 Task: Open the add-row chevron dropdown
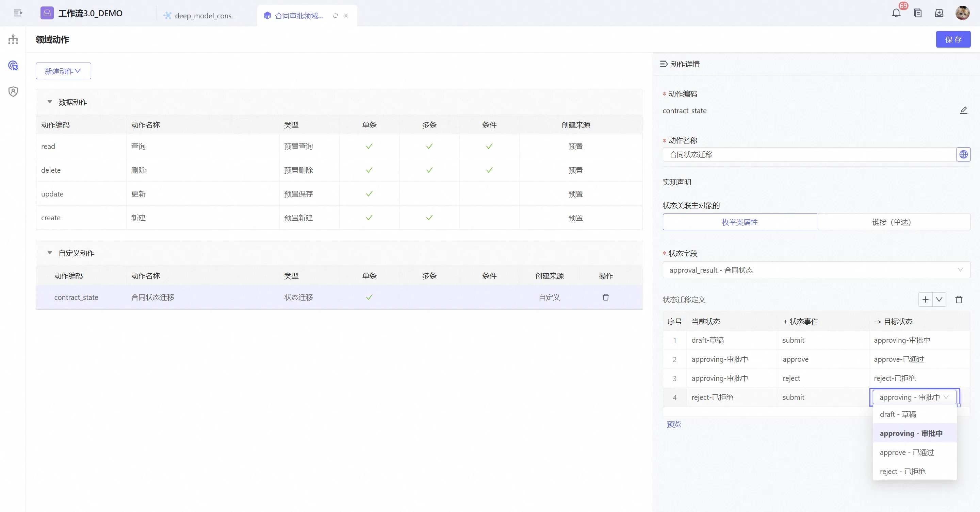(939, 300)
